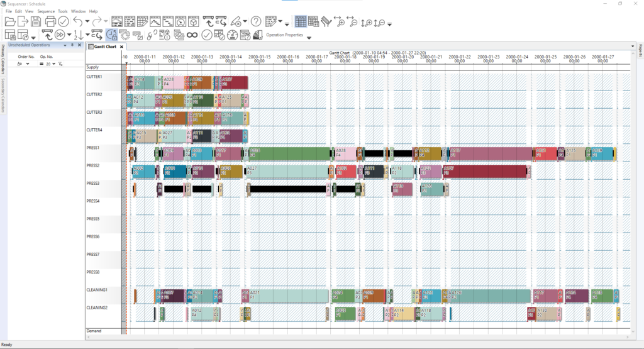644x349 pixels.
Task: Click the checkmark circle icon beside Print
Action: pyautogui.click(x=63, y=21)
